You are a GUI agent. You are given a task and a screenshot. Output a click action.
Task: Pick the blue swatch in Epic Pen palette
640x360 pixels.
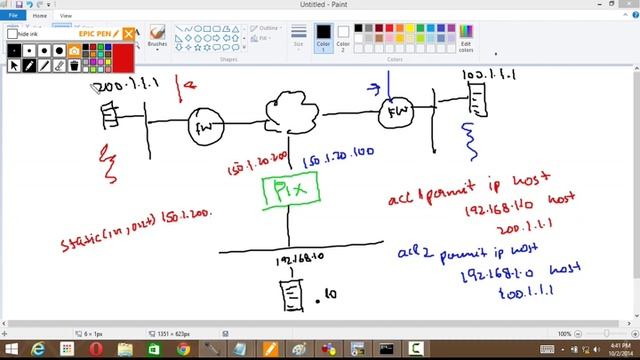[x=108, y=47]
